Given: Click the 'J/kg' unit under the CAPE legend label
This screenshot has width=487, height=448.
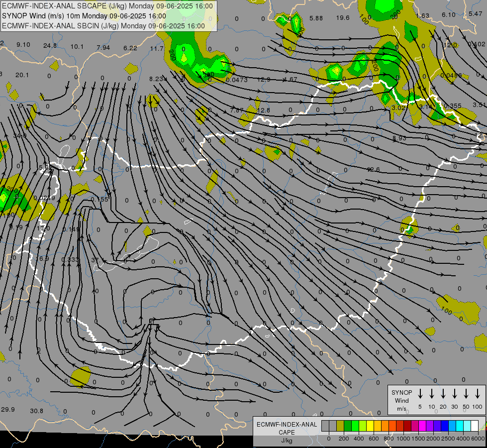Looking at the screenshot, I should (x=287, y=441).
